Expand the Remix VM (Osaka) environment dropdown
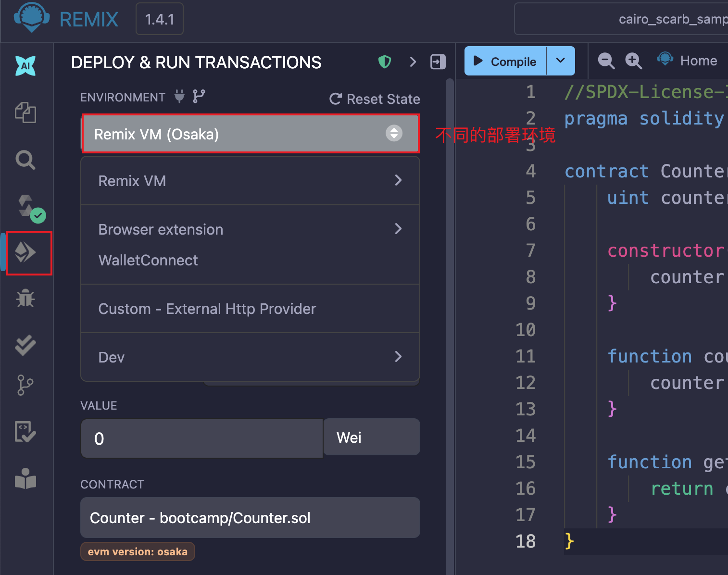The height and width of the screenshot is (575, 728). [x=250, y=134]
